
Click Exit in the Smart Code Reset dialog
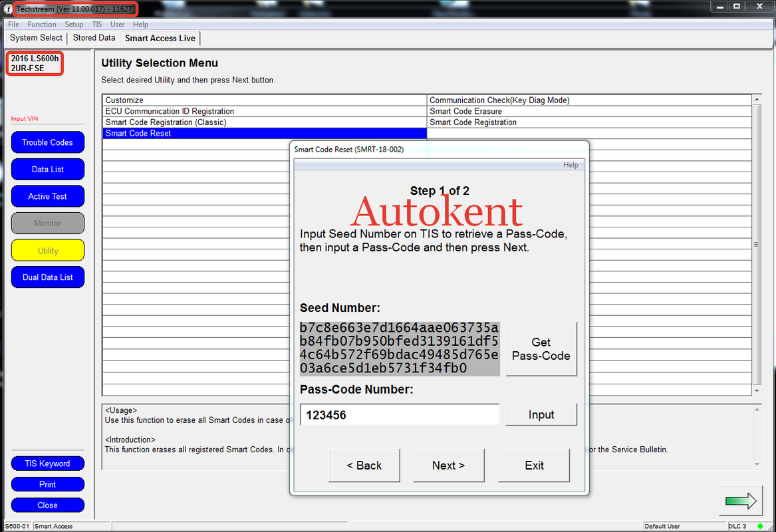[x=534, y=465]
